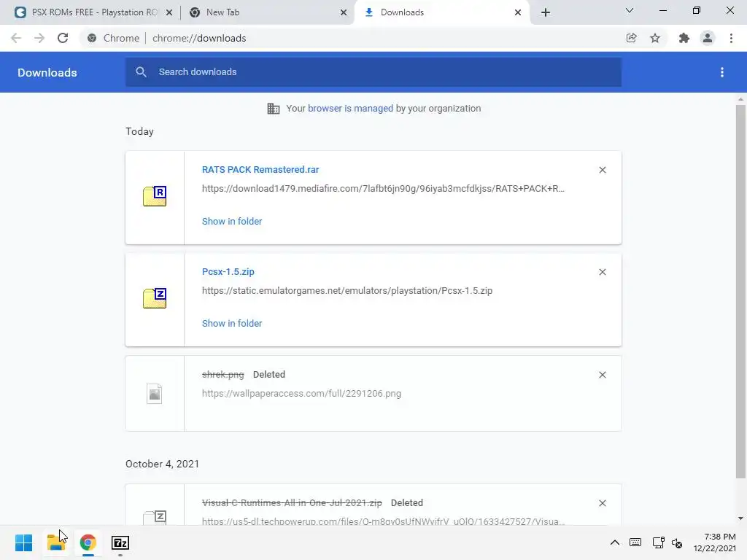The image size is (747, 560).
Task: Open the Windows Start menu
Action: (24, 542)
